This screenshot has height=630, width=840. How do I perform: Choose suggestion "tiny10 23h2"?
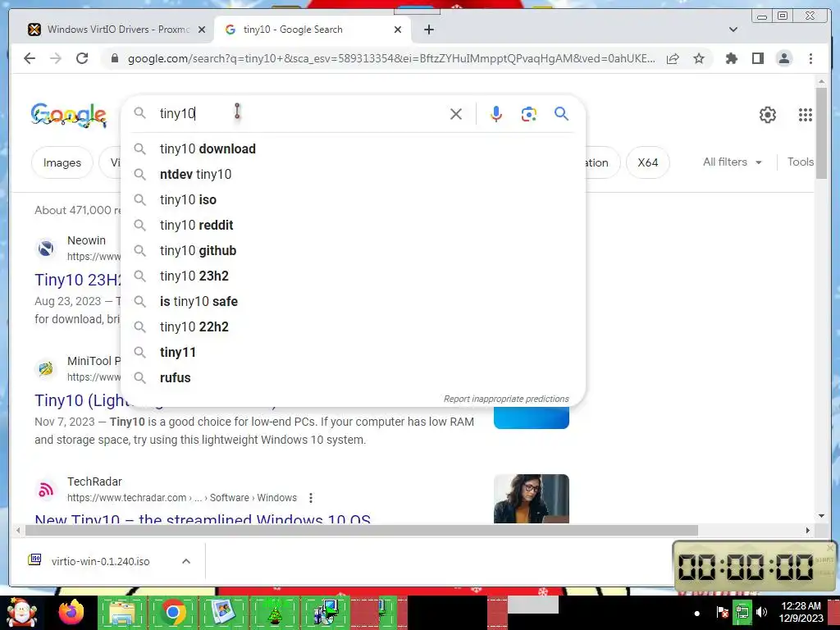353,276
